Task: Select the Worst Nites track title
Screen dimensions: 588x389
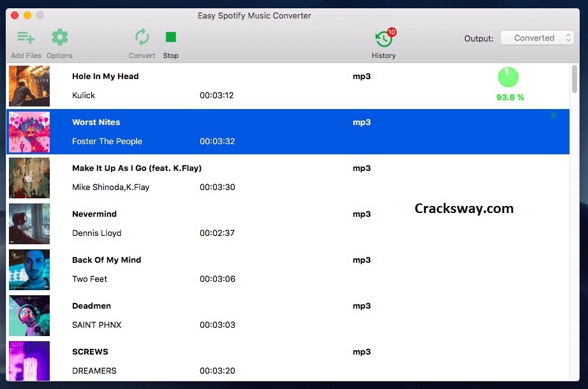Action: coord(96,122)
